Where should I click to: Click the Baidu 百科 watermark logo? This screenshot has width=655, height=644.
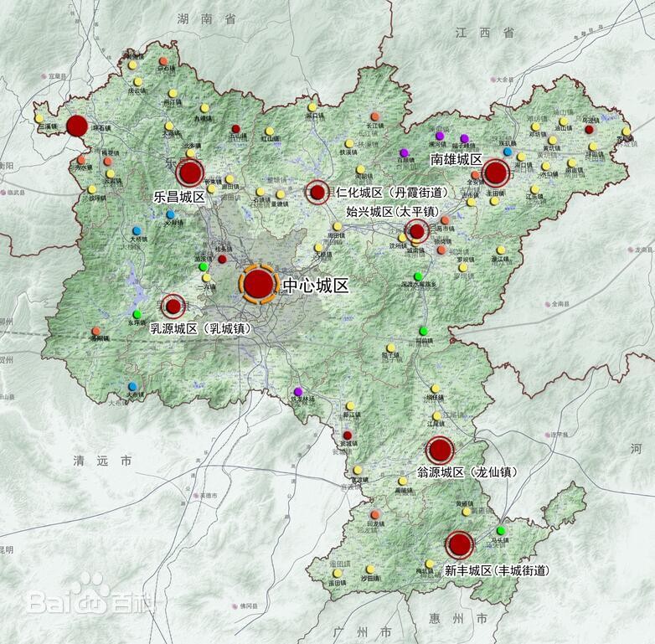tap(80, 600)
